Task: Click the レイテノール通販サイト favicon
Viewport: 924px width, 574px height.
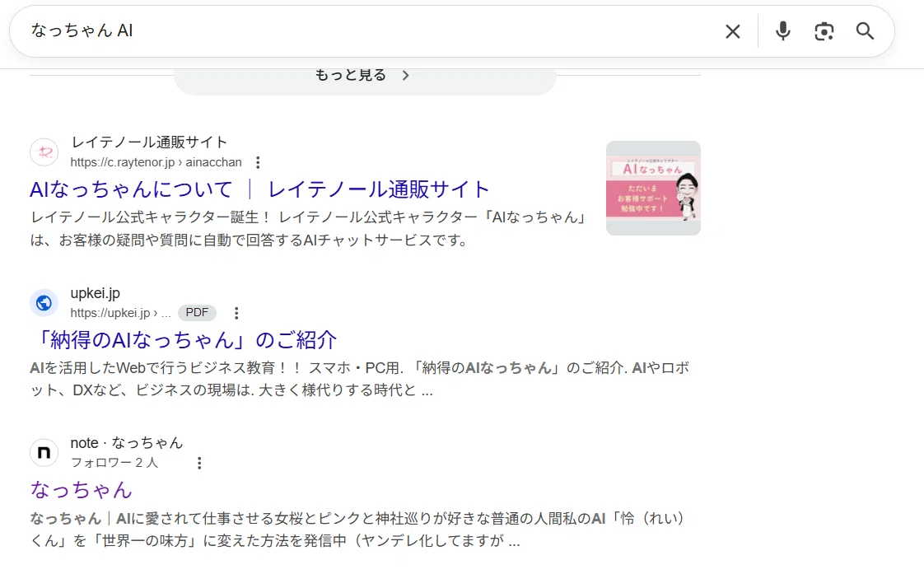Action: pos(44,152)
